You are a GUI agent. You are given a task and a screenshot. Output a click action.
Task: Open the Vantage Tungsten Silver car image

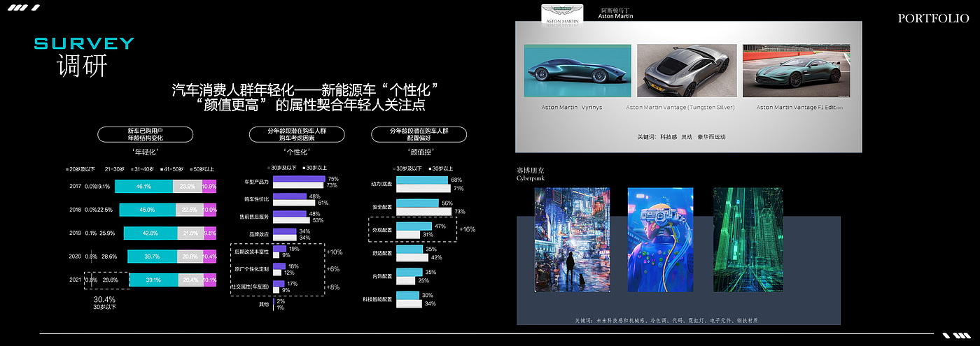[x=686, y=71]
